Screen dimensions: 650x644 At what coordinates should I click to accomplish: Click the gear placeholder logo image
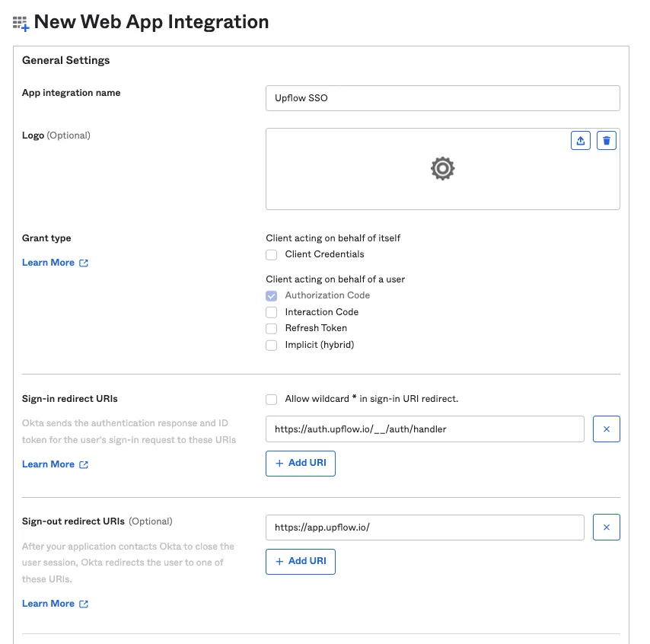coord(442,168)
